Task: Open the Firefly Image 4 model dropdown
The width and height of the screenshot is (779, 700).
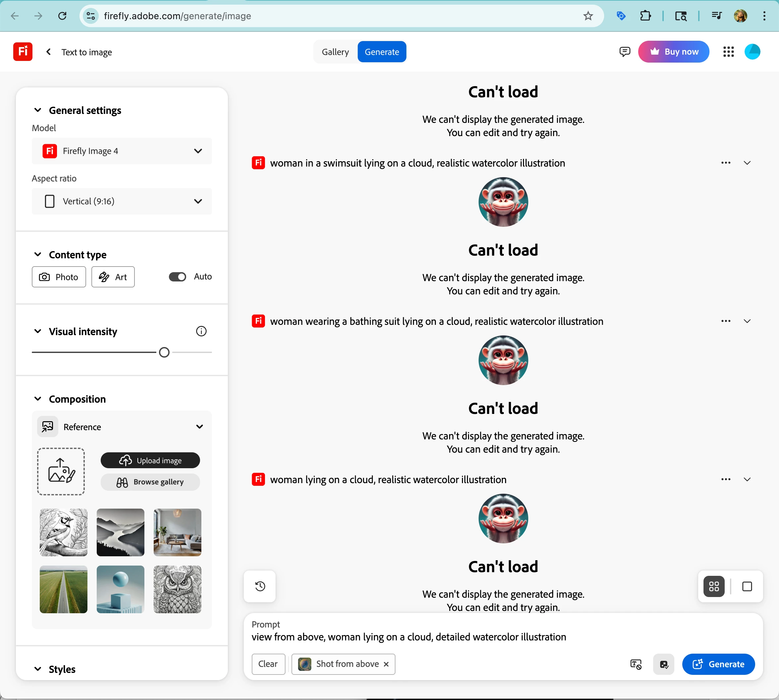Action: pos(122,151)
